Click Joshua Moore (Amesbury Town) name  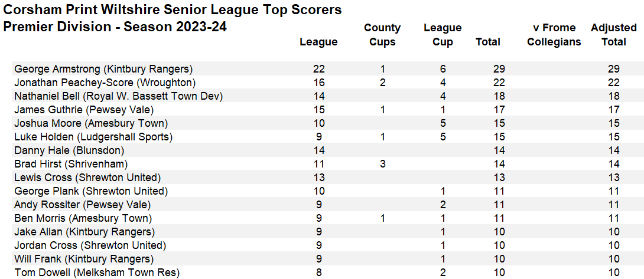point(90,123)
